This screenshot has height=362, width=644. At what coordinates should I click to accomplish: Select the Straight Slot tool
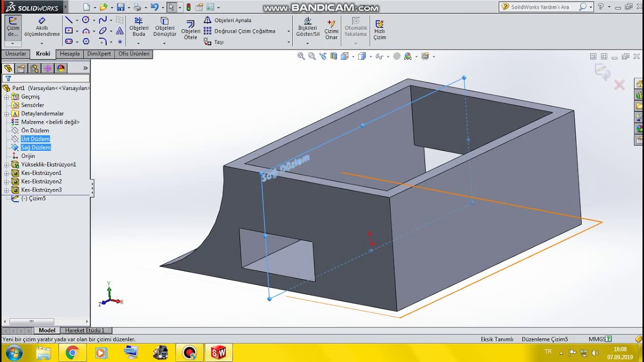[69, 41]
